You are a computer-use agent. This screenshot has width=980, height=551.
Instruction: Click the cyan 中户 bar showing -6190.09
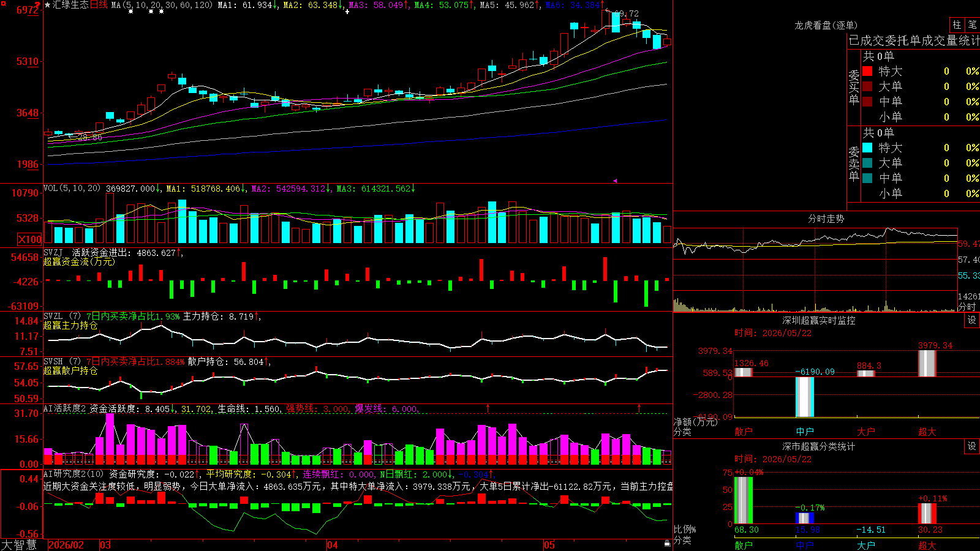pyautogui.click(x=805, y=397)
